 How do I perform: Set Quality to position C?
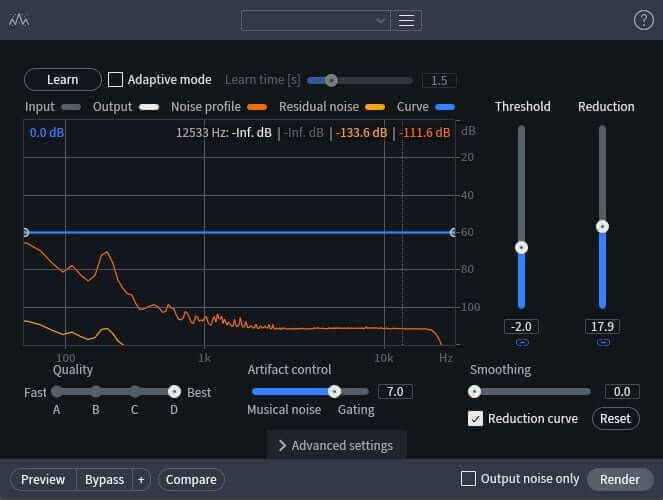[x=134, y=392]
